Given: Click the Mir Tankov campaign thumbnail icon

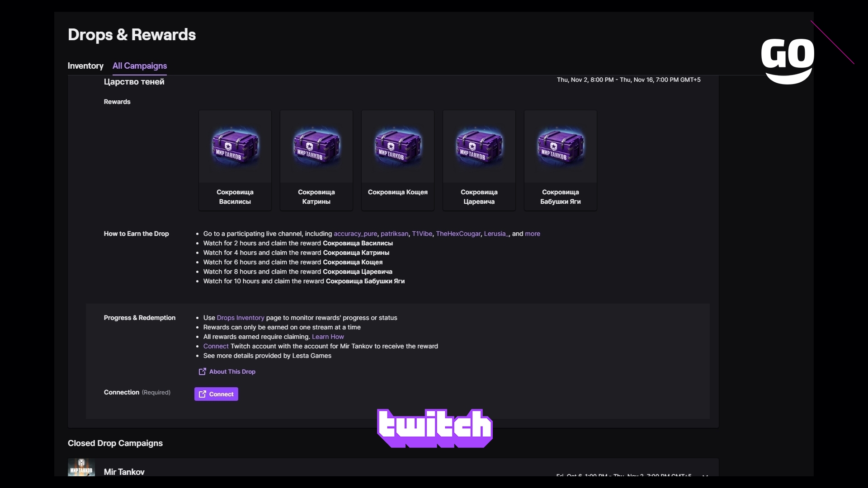Looking at the screenshot, I should coord(81,468).
